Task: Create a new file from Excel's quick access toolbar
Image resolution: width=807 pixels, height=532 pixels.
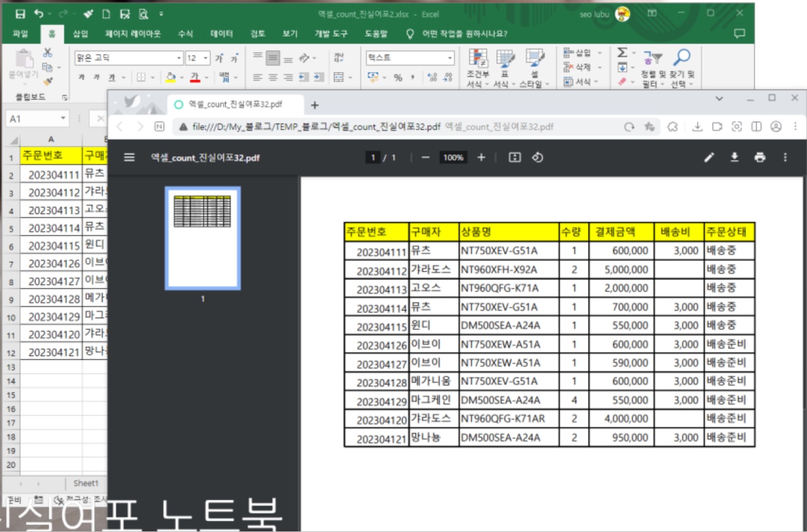Action: (106, 14)
